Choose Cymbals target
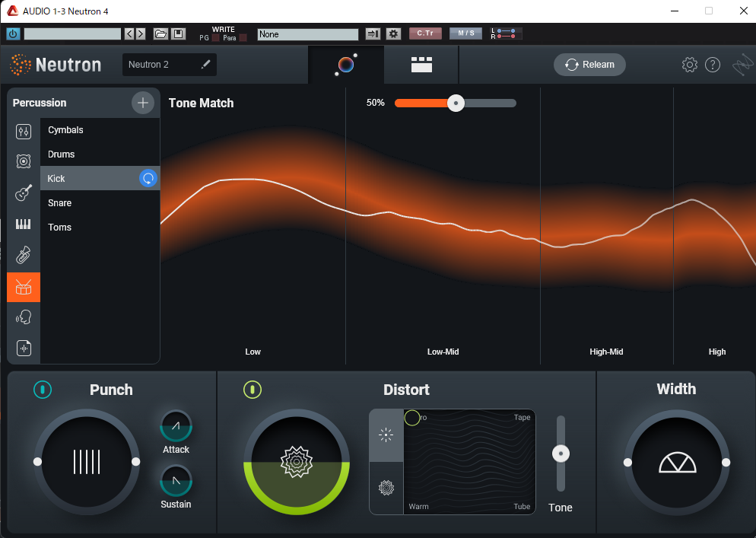This screenshot has width=756, height=538. click(100, 130)
